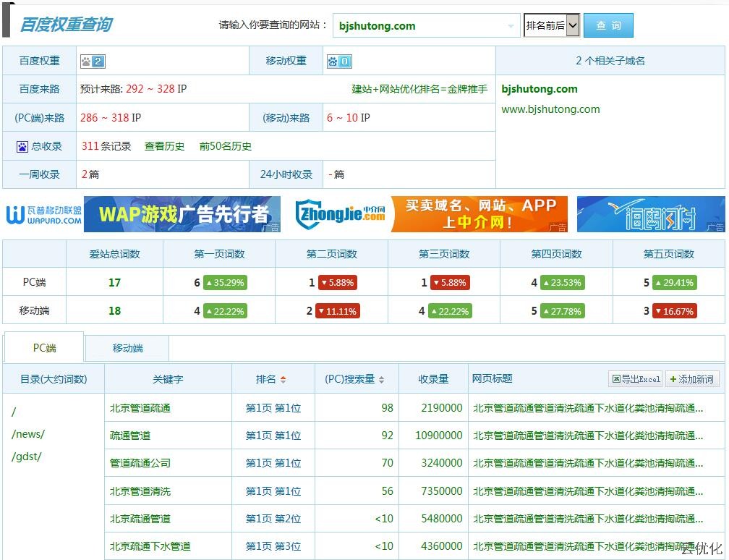Expand the website input suggestion arrow
The image size is (729, 560).
[511, 26]
